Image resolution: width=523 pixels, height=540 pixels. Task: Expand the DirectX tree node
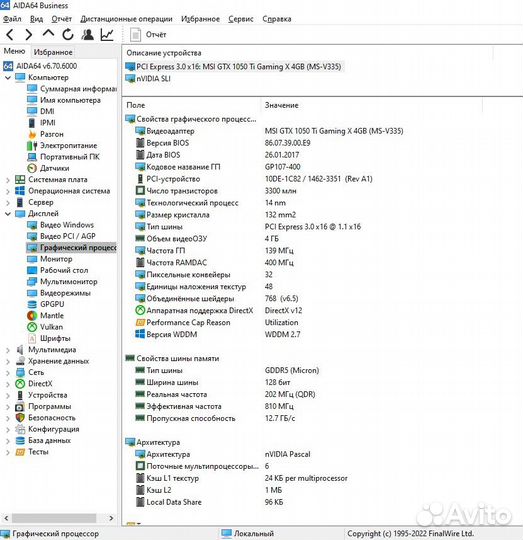tap(8, 384)
